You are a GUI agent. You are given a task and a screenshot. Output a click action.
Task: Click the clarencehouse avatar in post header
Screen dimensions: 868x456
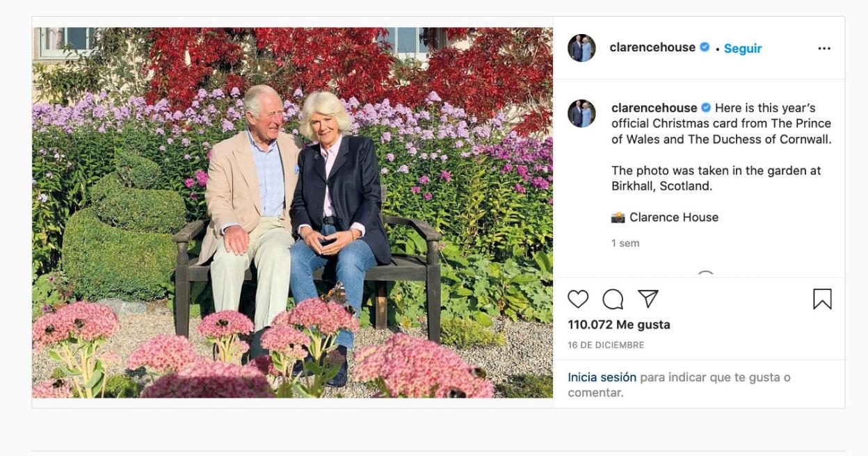pyautogui.click(x=581, y=48)
